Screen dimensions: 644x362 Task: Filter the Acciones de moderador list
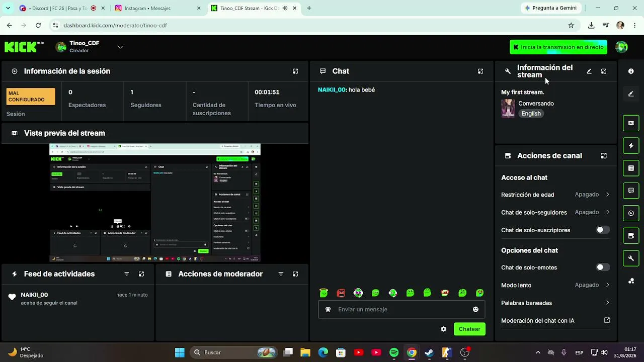[281, 274]
